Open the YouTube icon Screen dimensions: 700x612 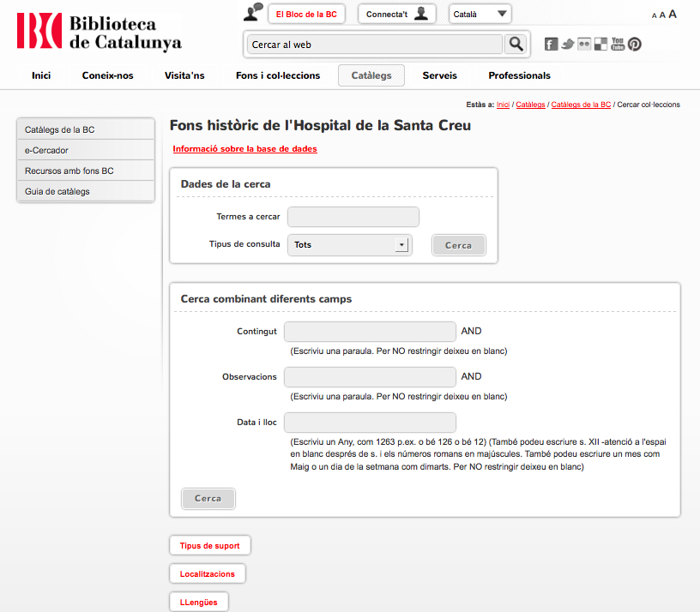point(618,45)
